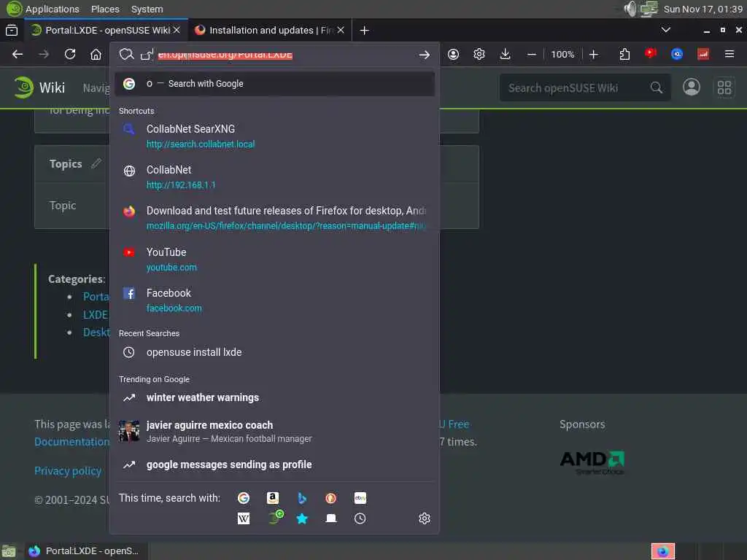This screenshot has height=560, width=747.
Task: Open the Downloads panel
Action: pyautogui.click(x=505, y=54)
